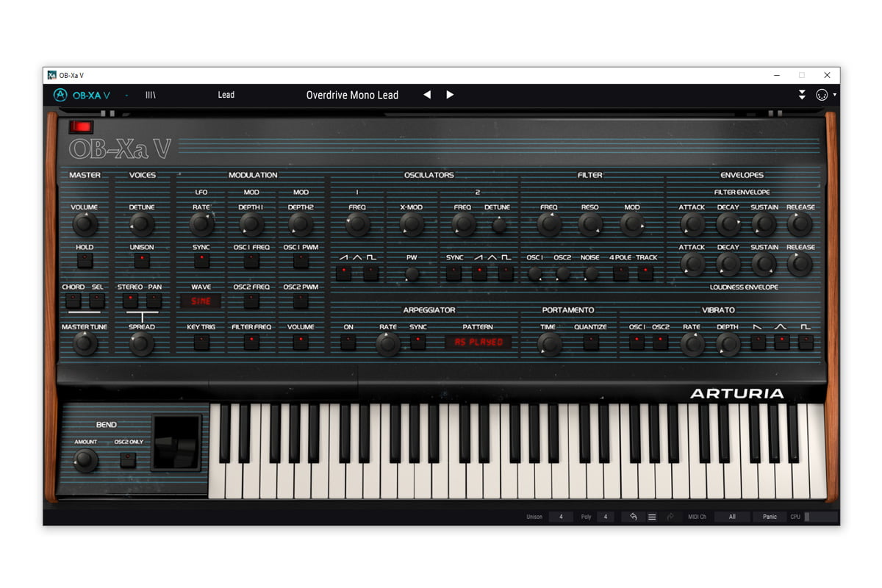Open the MIDI controller settings icon
Viewport: 882px width, 588px height.
822,95
